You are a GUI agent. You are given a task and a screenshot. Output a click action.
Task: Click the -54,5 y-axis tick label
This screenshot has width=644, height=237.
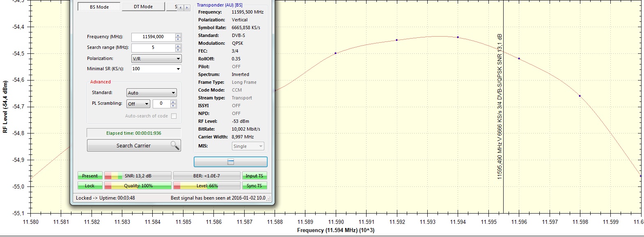coord(18,53)
